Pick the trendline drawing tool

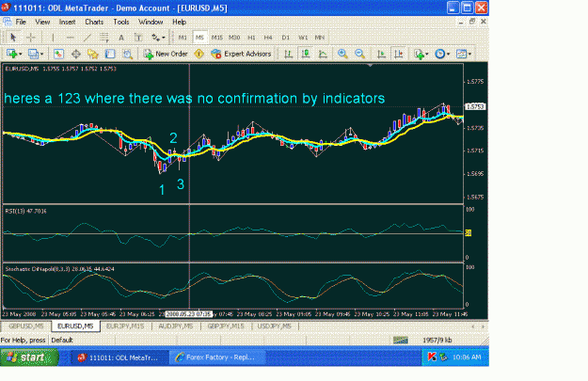(87, 38)
